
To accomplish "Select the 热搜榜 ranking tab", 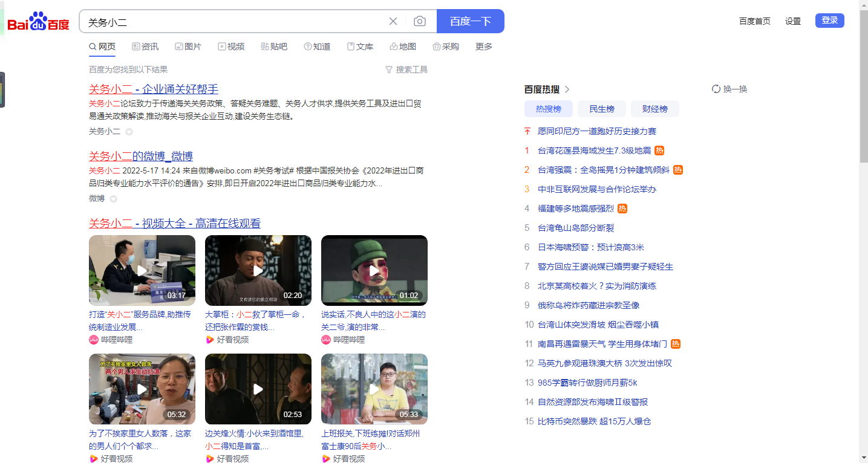I will [549, 109].
